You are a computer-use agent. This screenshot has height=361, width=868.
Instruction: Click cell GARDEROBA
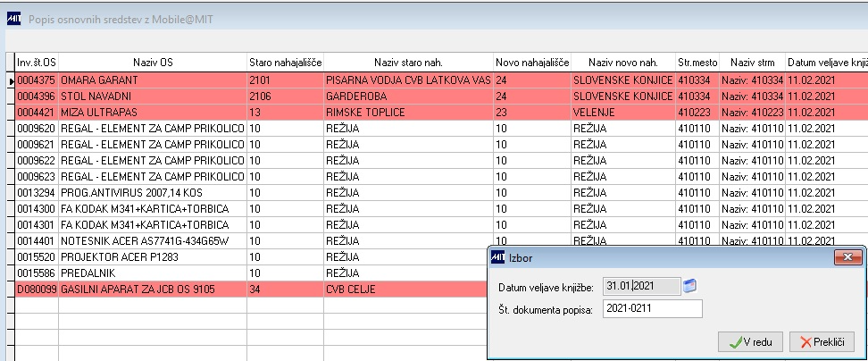[408, 97]
